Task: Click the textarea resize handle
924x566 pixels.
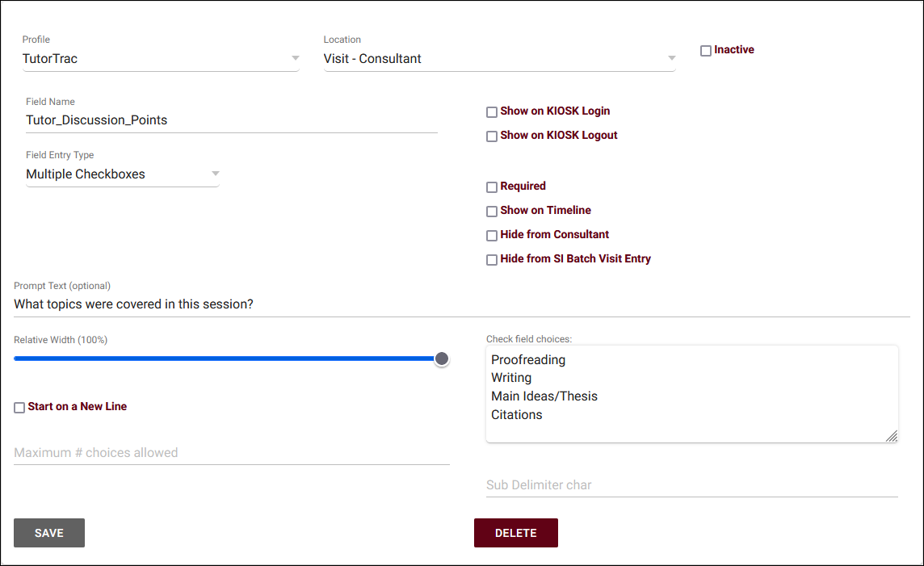Action: [x=891, y=436]
